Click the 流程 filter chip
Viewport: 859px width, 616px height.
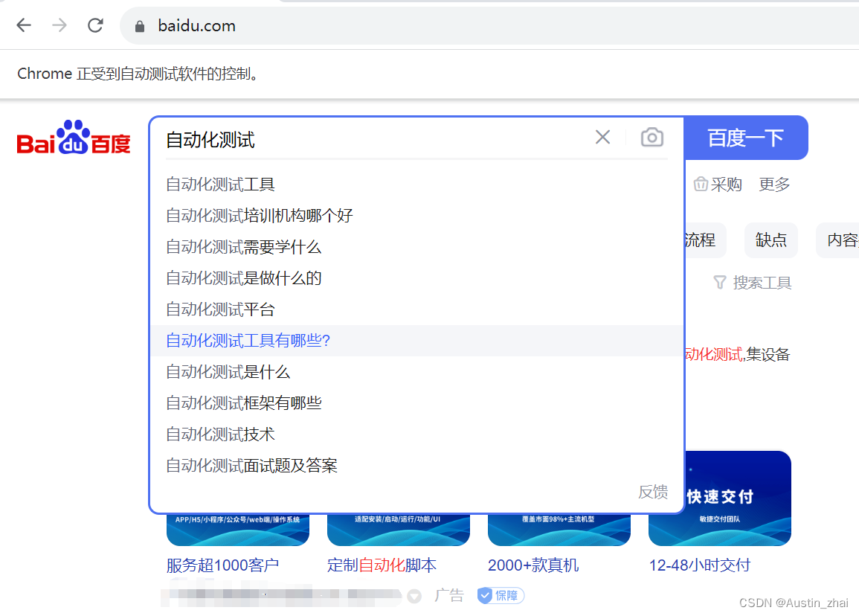pos(706,240)
